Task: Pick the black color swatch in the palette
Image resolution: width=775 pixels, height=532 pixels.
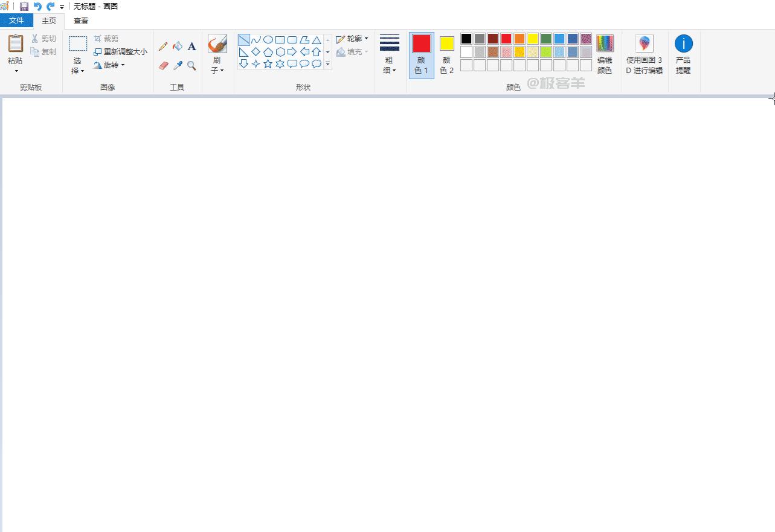Action: [466, 39]
